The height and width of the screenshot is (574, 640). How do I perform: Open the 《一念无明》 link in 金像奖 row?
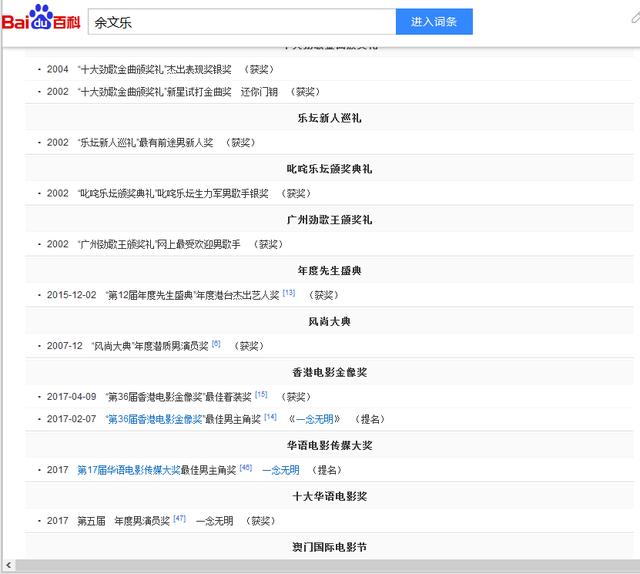click(314, 419)
